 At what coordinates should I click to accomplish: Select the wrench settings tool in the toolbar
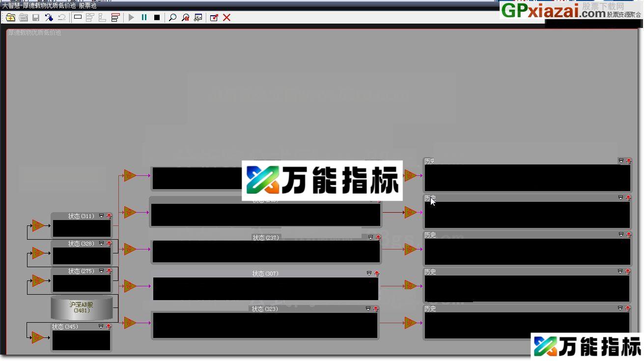[49, 18]
